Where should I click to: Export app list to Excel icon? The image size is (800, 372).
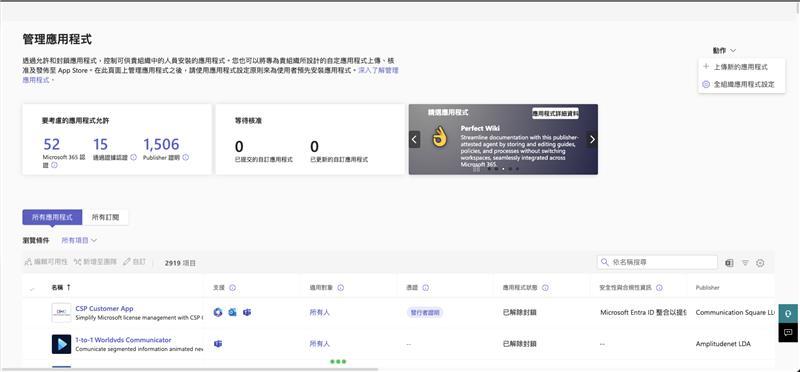pyautogui.click(x=729, y=263)
